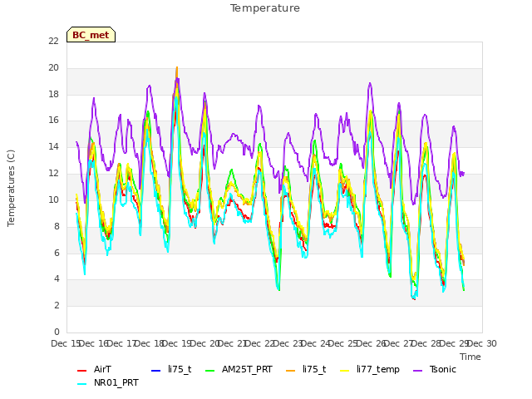Click the y-axis tick label 0
Image resolution: width=532 pixels, height=399 pixels.
(x=57, y=332)
